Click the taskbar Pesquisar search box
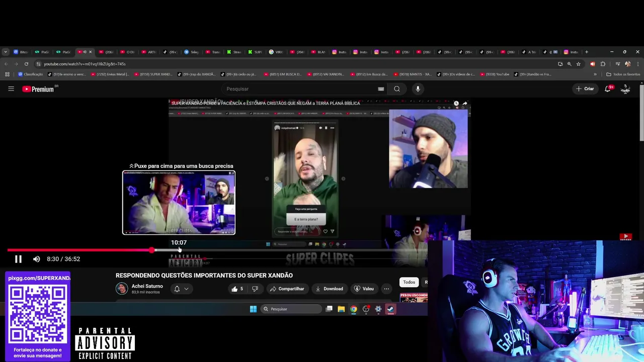The height and width of the screenshot is (362, 644). point(291,309)
